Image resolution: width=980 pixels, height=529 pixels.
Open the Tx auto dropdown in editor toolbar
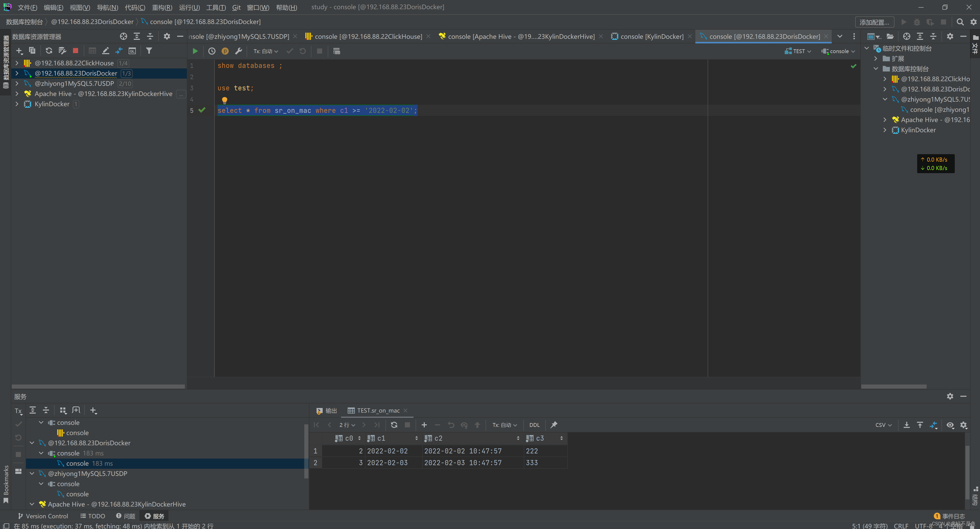pos(266,51)
